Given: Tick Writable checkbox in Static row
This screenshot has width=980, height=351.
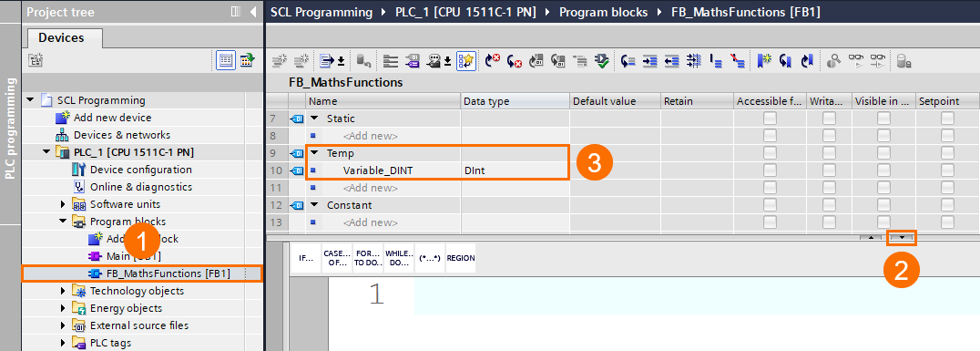Looking at the screenshot, I should [829, 119].
